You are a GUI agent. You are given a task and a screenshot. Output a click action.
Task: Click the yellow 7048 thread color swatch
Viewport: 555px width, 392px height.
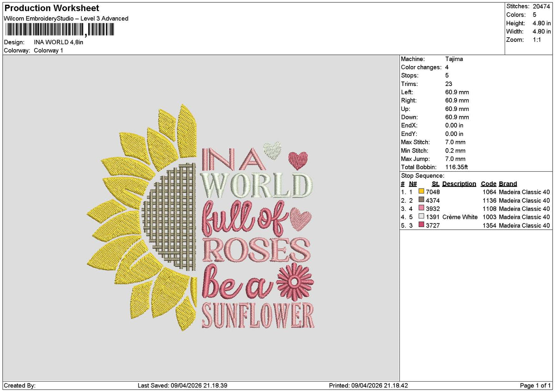[421, 191]
